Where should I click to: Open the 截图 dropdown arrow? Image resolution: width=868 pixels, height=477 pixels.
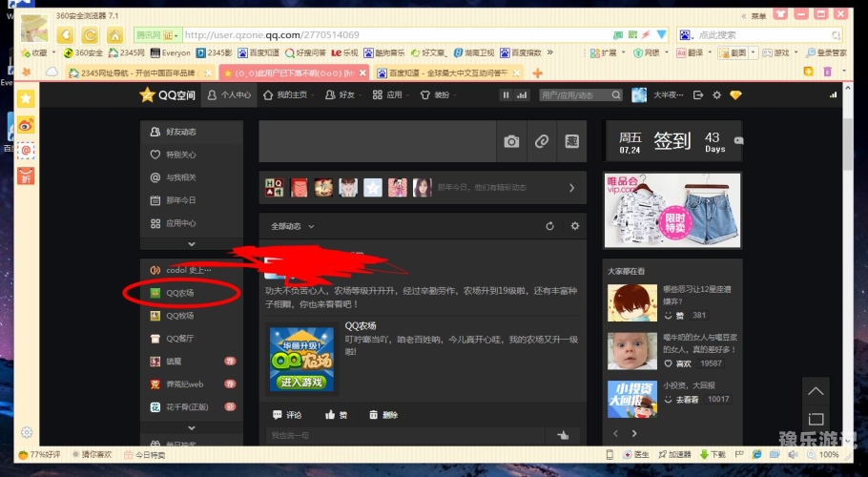753,52
